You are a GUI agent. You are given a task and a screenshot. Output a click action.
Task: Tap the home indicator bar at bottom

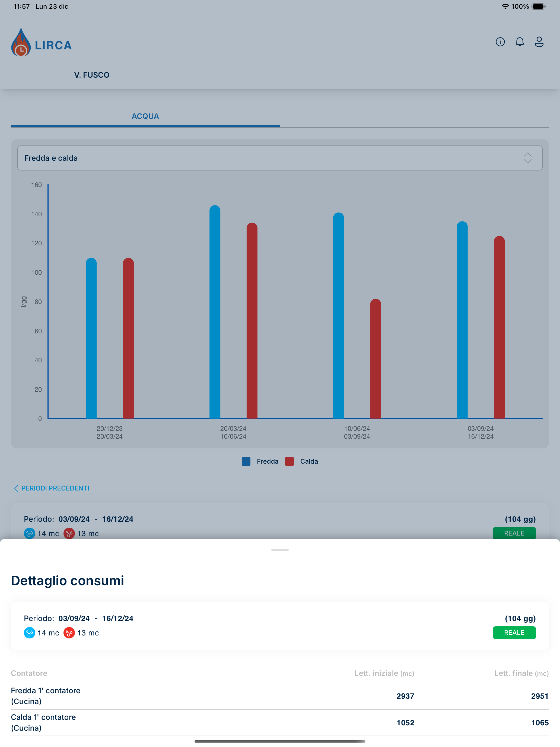[x=280, y=741]
